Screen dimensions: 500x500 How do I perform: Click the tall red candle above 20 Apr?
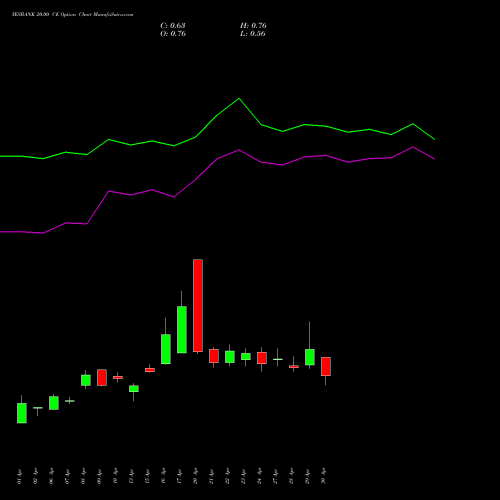click(198, 305)
